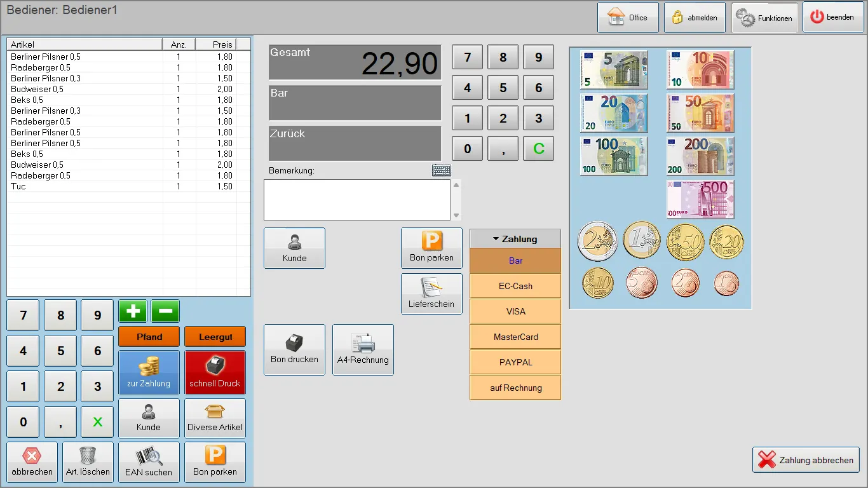Click the 20 cent coin
This screenshot has height=488, width=868.
726,241
